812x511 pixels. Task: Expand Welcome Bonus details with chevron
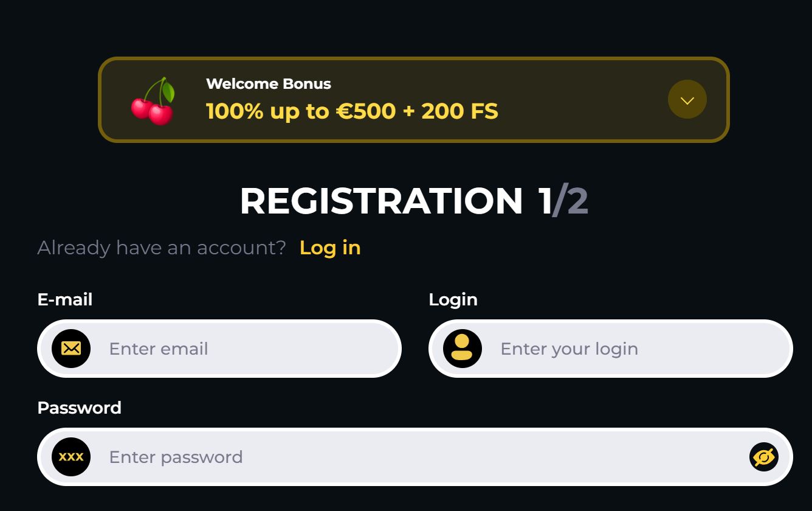tap(687, 100)
